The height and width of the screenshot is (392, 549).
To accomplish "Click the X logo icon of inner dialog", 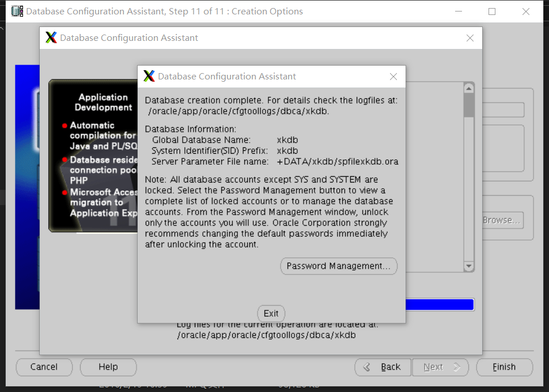I will (x=149, y=76).
